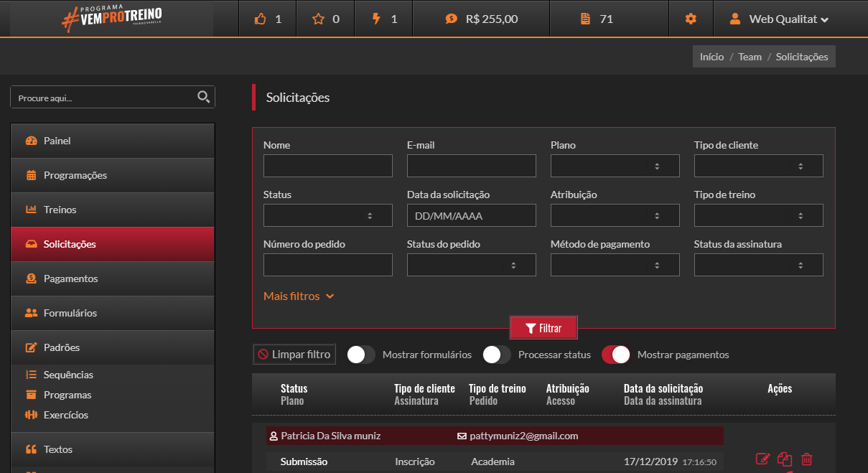Expand the Mais filtros section
The image size is (868, 473).
[x=299, y=296]
